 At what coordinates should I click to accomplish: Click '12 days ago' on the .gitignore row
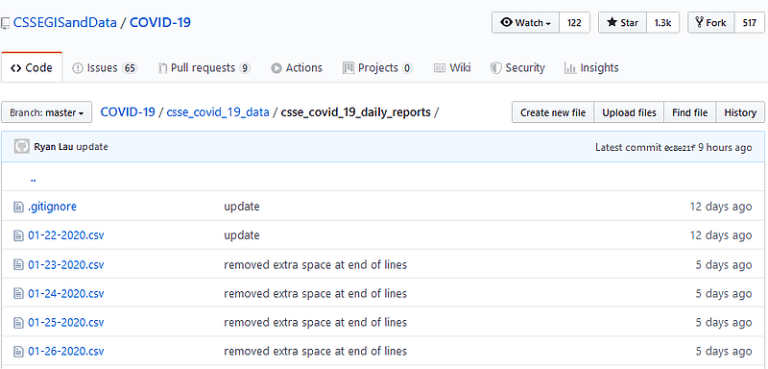coord(721,207)
